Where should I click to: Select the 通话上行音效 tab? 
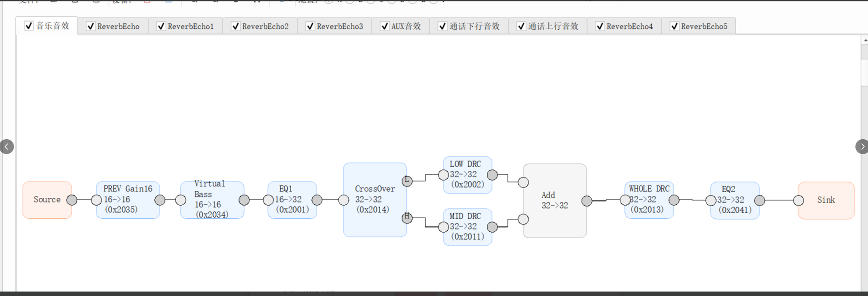pyautogui.click(x=548, y=26)
